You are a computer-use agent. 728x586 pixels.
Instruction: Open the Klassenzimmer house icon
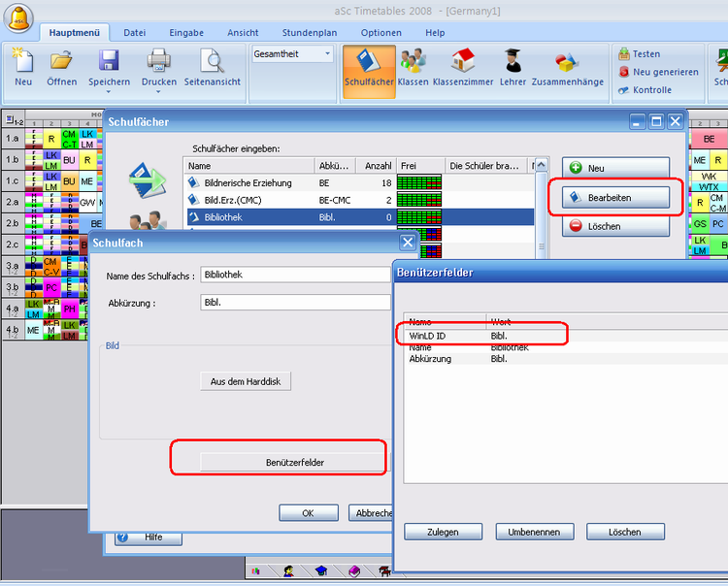coord(463,68)
